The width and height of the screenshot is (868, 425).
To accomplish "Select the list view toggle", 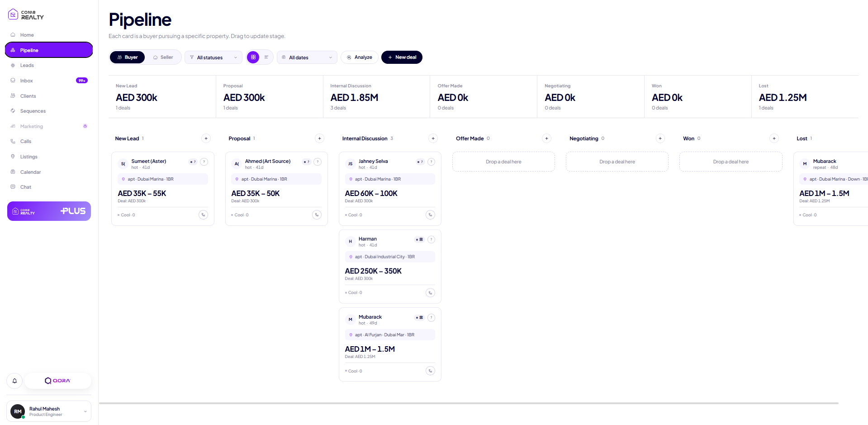I will 266,57.
